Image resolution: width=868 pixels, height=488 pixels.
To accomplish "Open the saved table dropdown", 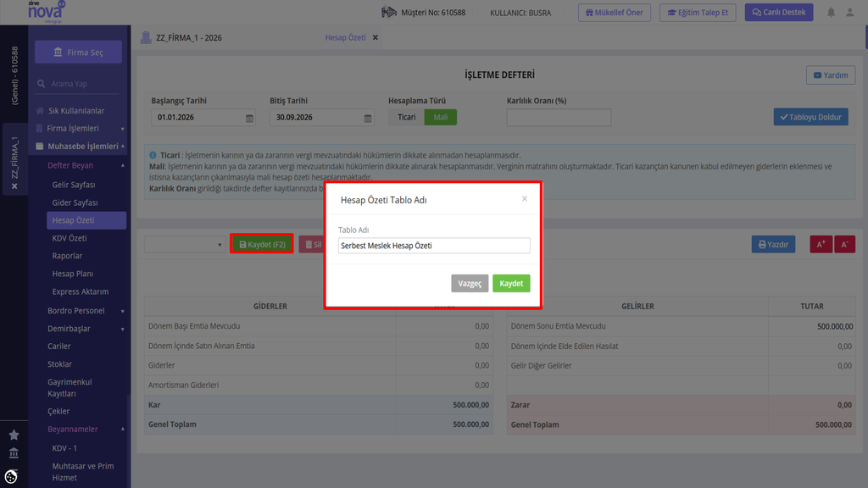I will pyautogui.click(x=185, y=245).
